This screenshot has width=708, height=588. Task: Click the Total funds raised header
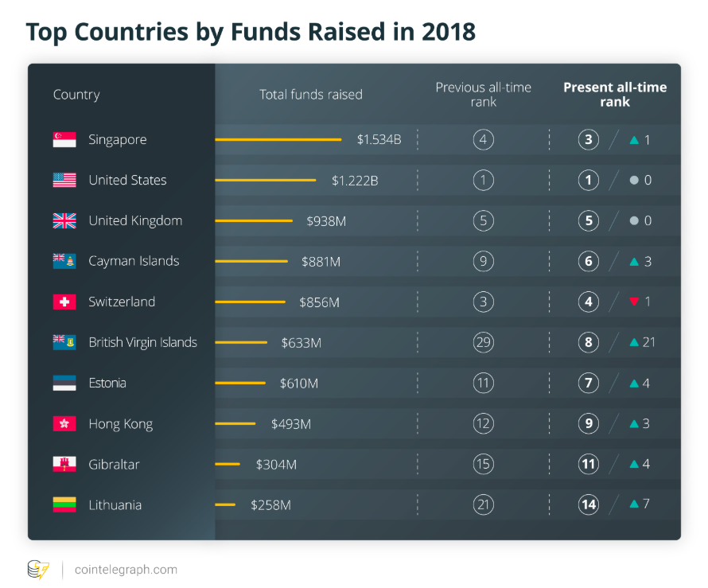pos(311,95)
